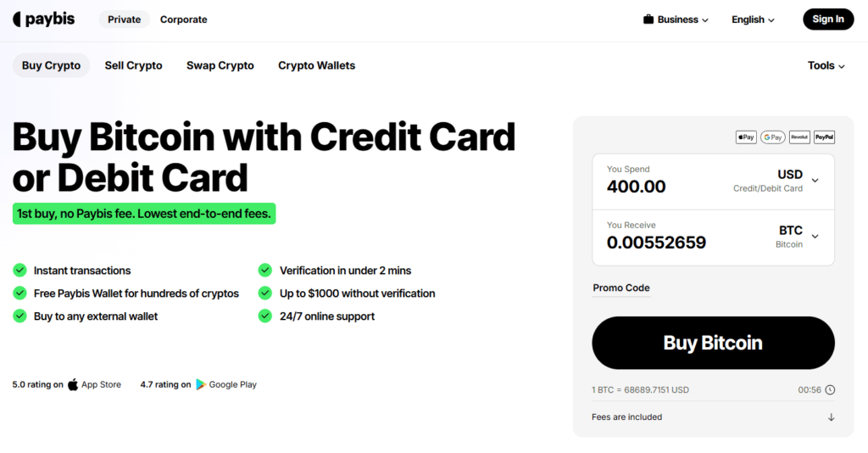The height and width of the screenshot is (453, 868).
Task: Open the Sell Crypto tab
Action: [133, 65]
